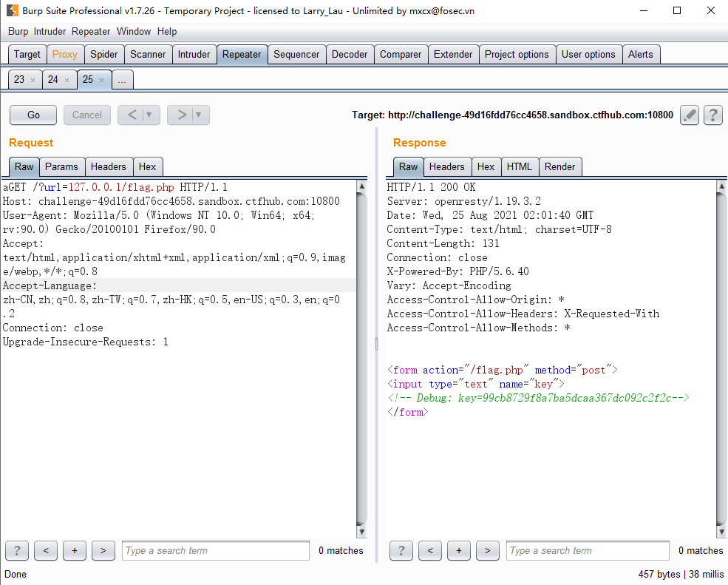Click the Burp Suite logo icon
This screenshot has width=728, height=585.
coord(12,10)
